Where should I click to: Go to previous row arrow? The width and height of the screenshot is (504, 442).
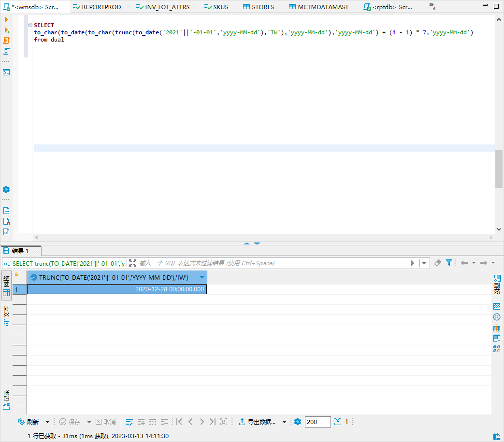click(x=190, y=422)
